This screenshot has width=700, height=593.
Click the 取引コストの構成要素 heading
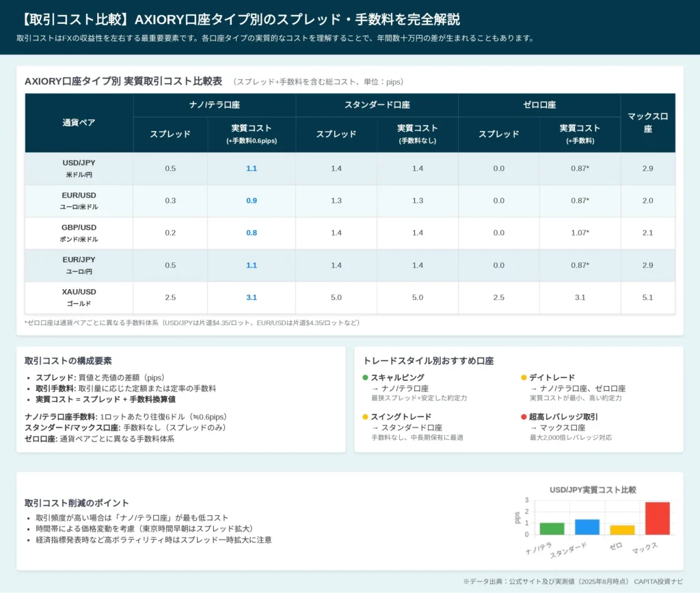point(68,361)
